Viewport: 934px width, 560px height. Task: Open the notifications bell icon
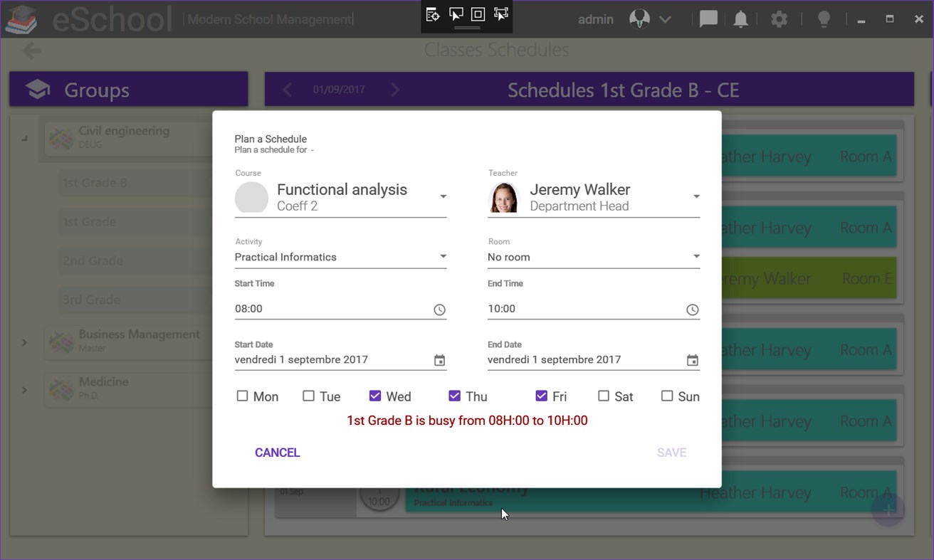tap(740, 19)
